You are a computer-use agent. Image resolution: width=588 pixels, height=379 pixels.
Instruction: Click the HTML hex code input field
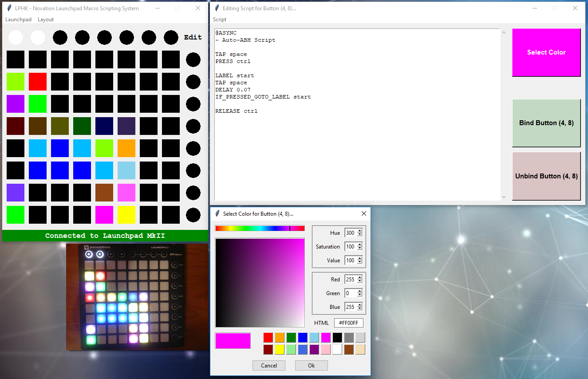(x=349, y=323)
